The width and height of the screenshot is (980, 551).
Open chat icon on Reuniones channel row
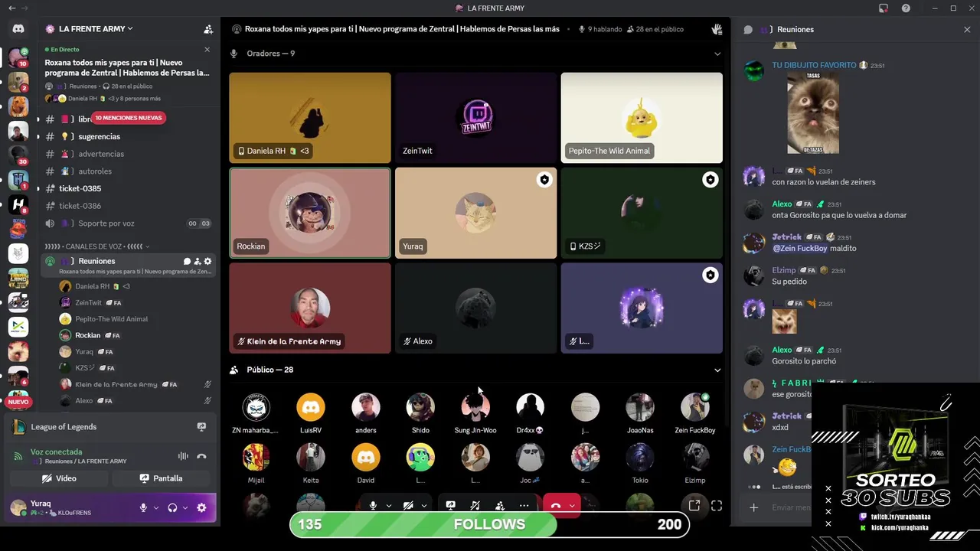tap(187, 261)
